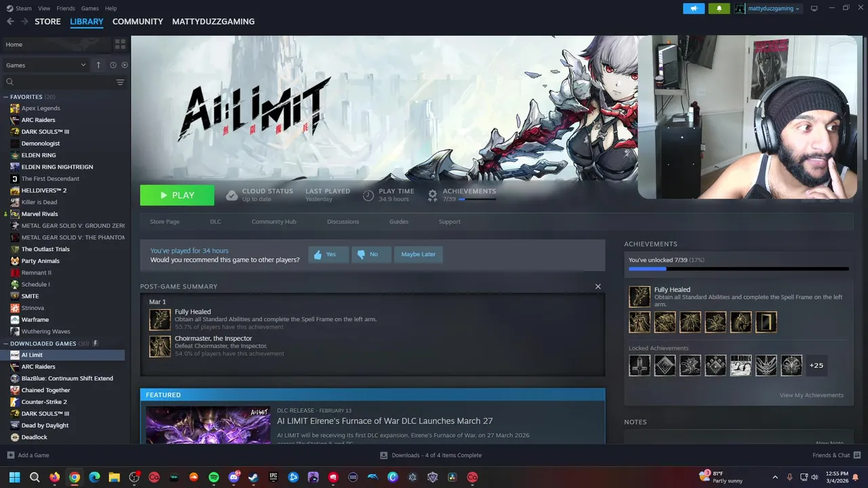Open the announcements megaphone button
This screenshot has height=488, width=868.
click(694, 8)
